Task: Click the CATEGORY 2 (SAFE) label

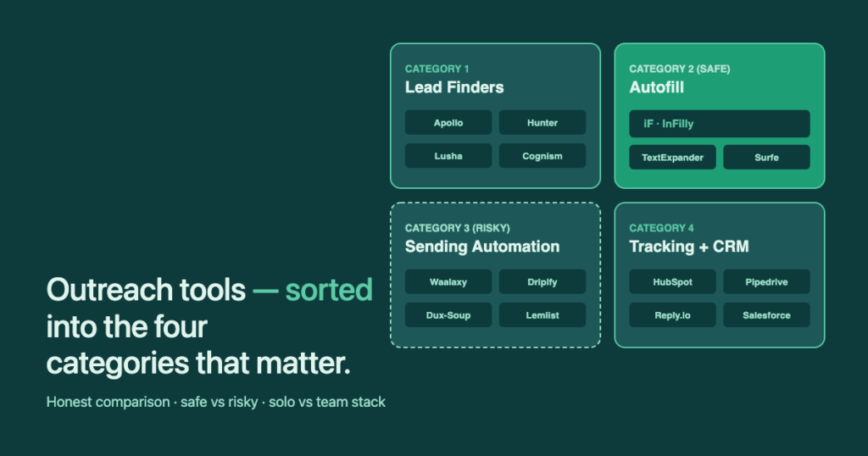Action: (x=679, y=69)
